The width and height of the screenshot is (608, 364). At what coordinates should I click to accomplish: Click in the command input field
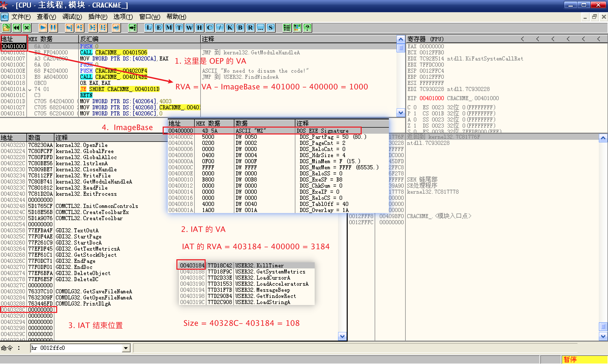click(x=76, y=348)
